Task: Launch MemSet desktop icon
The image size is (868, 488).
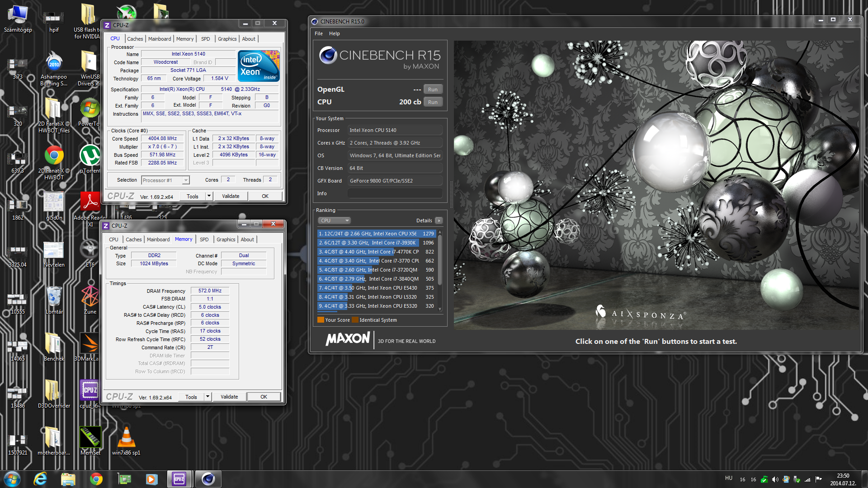Action: [90, 441]
